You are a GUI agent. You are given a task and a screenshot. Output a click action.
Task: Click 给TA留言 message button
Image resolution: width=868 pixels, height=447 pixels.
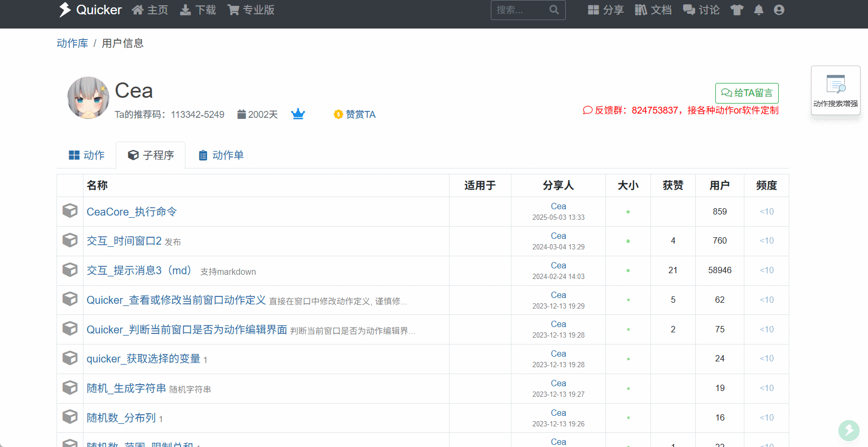tap(747, 93)
